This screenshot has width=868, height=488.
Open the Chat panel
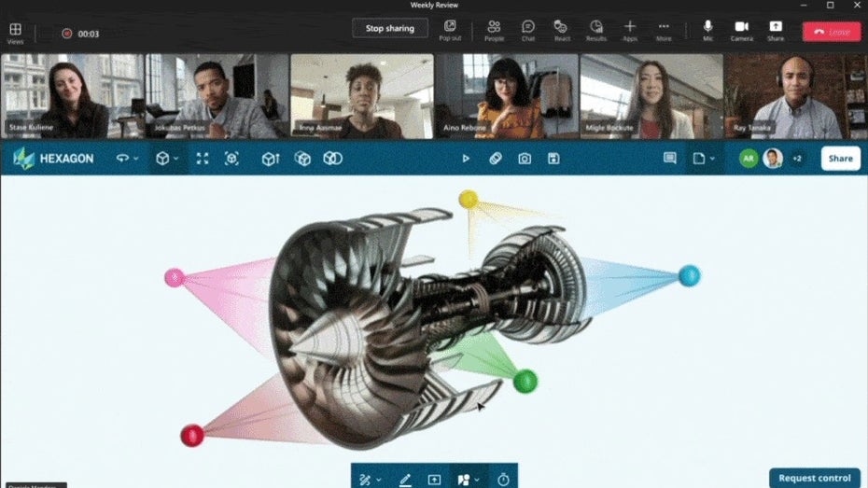click(x=528, y=30)
